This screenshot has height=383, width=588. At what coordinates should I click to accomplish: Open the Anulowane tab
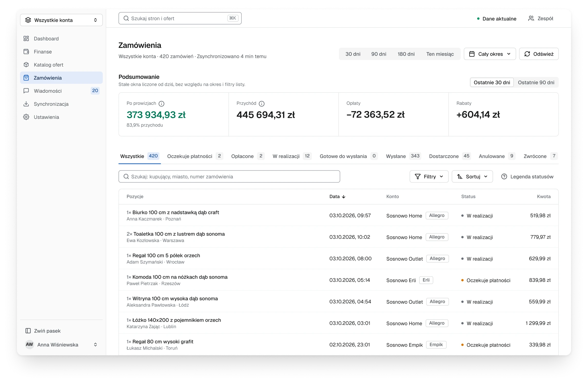(x=497, y=156)
